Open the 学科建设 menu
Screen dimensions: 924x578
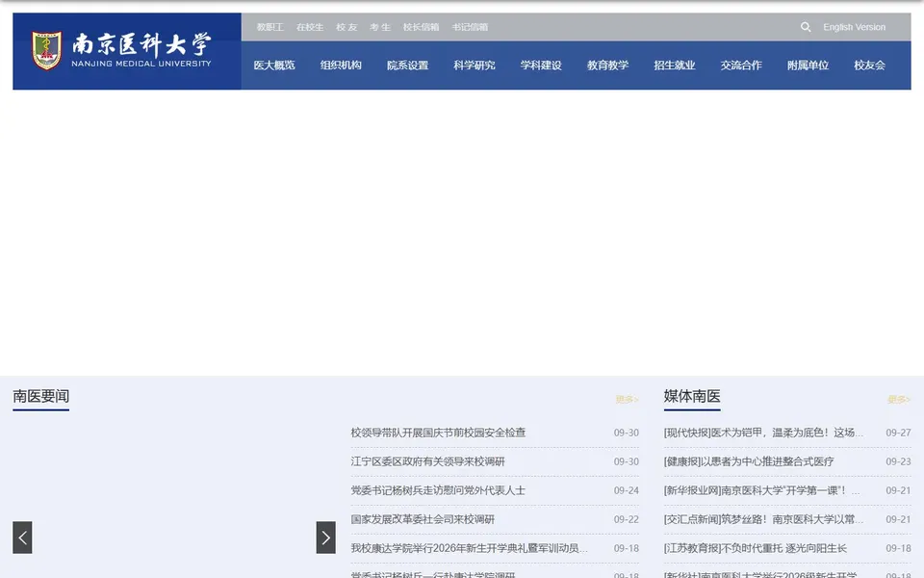pyautogui.click(x=540, y=66)
